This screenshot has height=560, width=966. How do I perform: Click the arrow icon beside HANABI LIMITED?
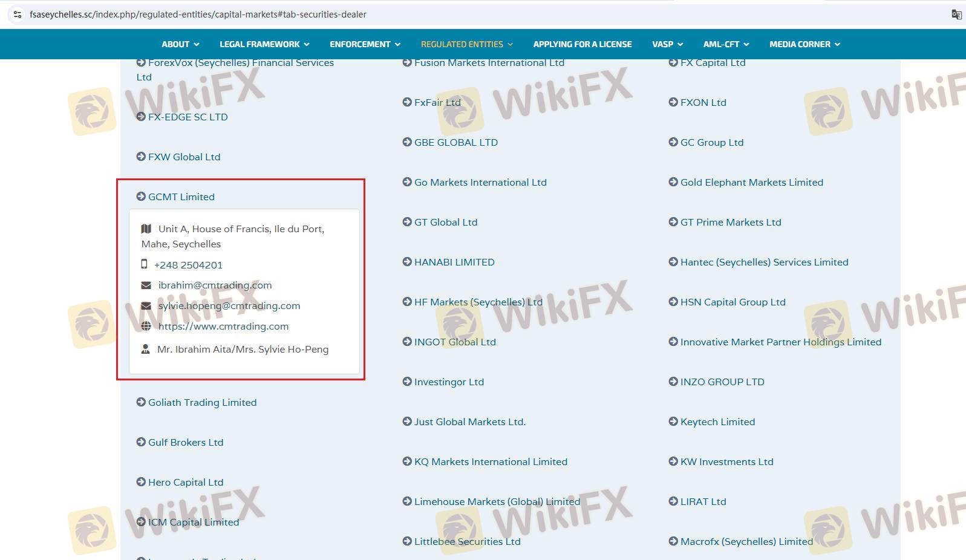tap(407, 262)
